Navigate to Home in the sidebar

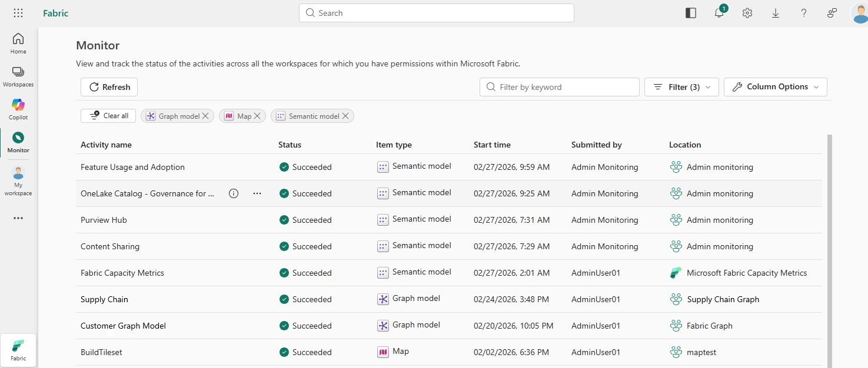click(18, 43)
